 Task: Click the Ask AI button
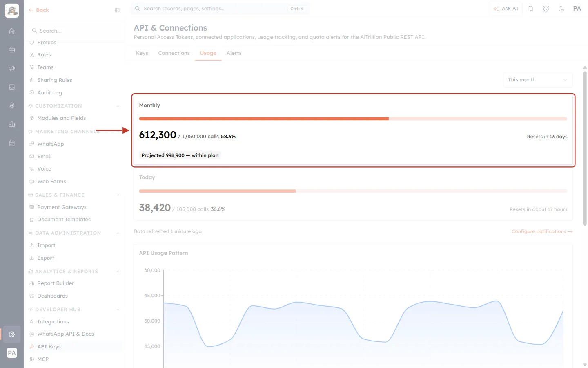[506, 9]
